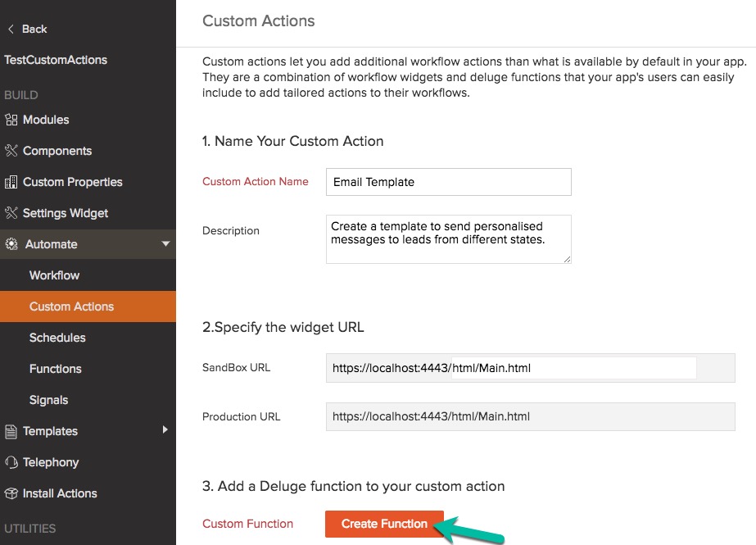
Task: Expand the Templates submenu arrow
Action: click(x=165, y=430)
